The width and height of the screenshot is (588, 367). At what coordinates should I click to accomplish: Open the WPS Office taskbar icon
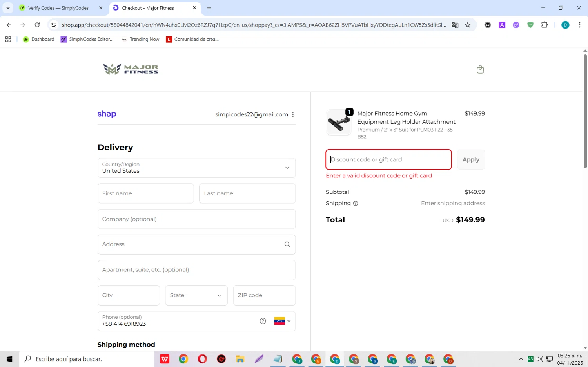pos(165,359)
